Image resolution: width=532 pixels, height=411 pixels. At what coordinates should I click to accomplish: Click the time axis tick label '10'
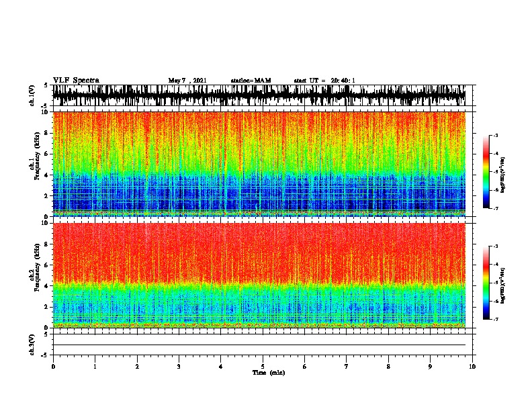(472, 366)
